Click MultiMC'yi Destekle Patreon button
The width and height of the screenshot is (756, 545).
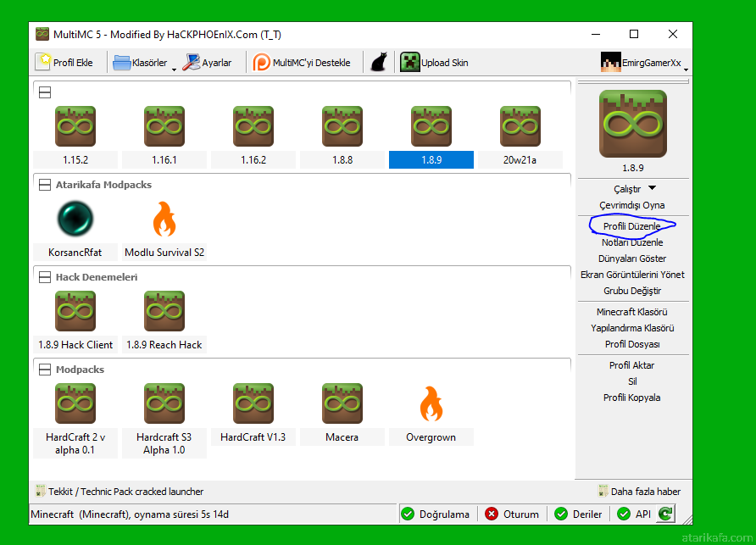click(302, 62)
